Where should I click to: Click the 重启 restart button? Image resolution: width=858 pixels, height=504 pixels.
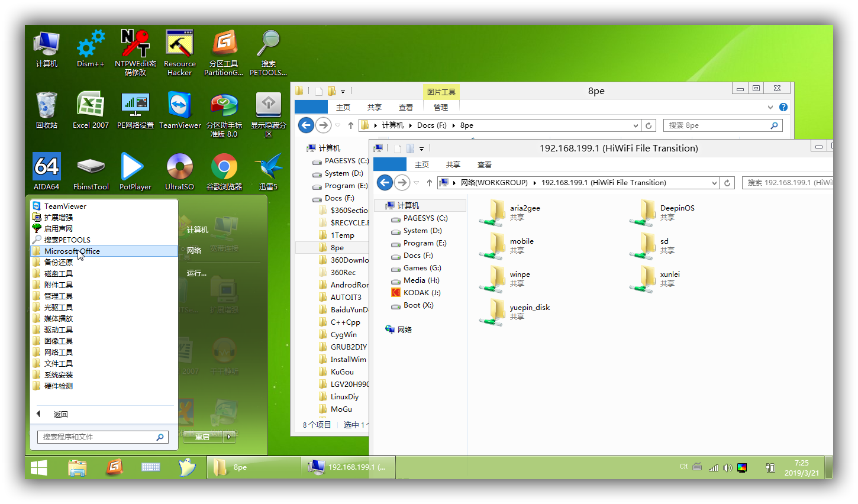point(202,437)
